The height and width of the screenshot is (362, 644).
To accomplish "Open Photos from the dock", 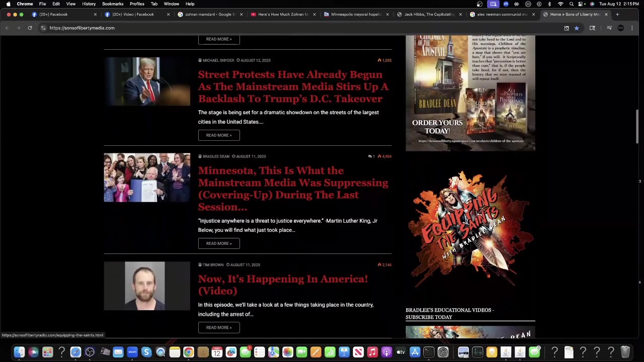I will tap(288, 352).
